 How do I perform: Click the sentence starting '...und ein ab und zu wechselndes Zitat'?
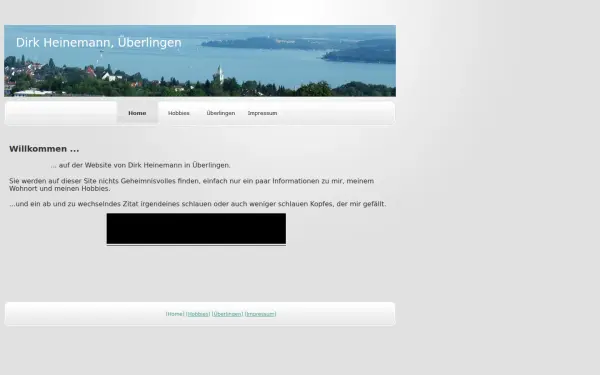pos(198,204)
